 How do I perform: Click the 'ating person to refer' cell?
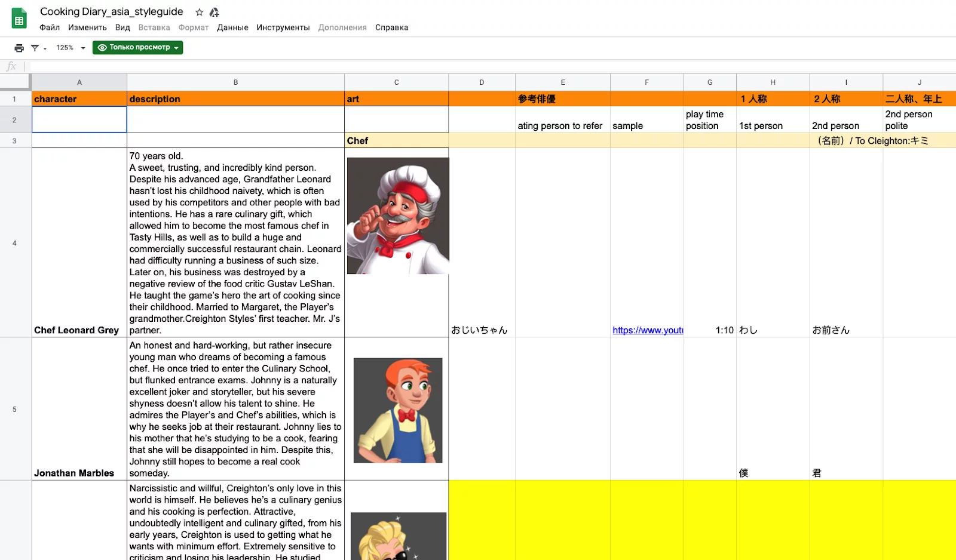pos(562,119)
